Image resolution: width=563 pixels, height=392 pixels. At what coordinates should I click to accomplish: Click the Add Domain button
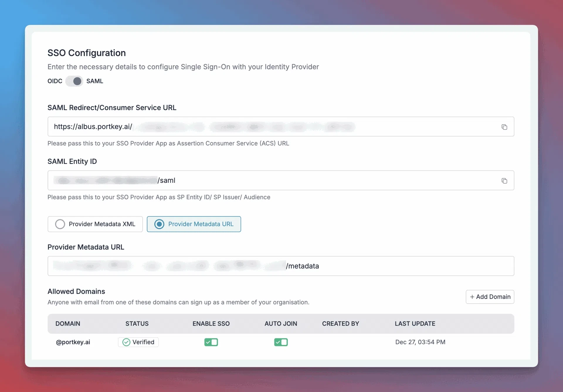(490, 297)
